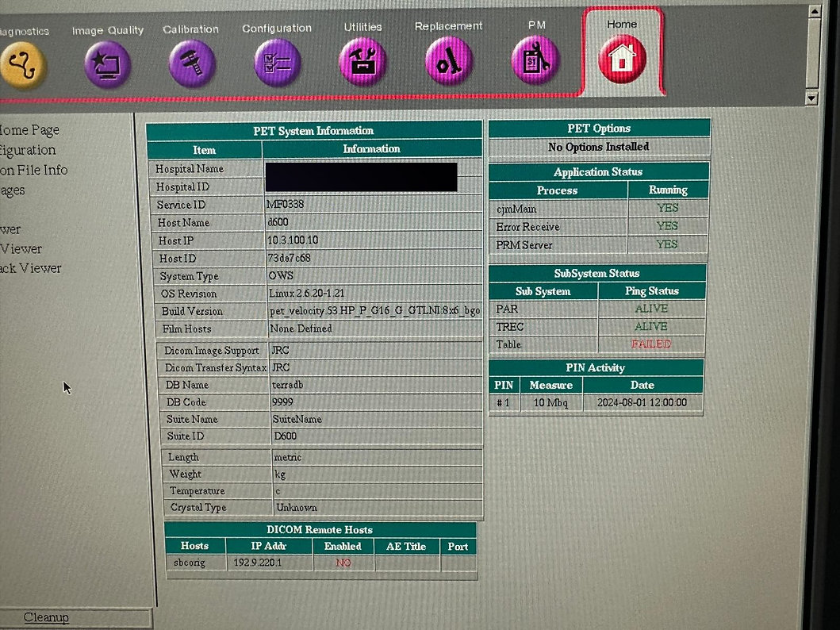Open the Home Page sidebar link
The image size is (840, 630).
tap(29, 130)
